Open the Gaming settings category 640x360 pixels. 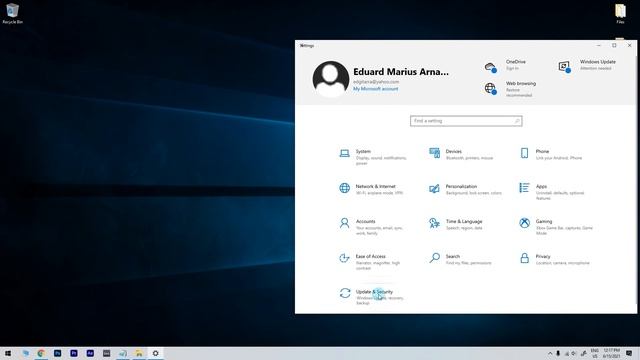[x=556, y=227]
